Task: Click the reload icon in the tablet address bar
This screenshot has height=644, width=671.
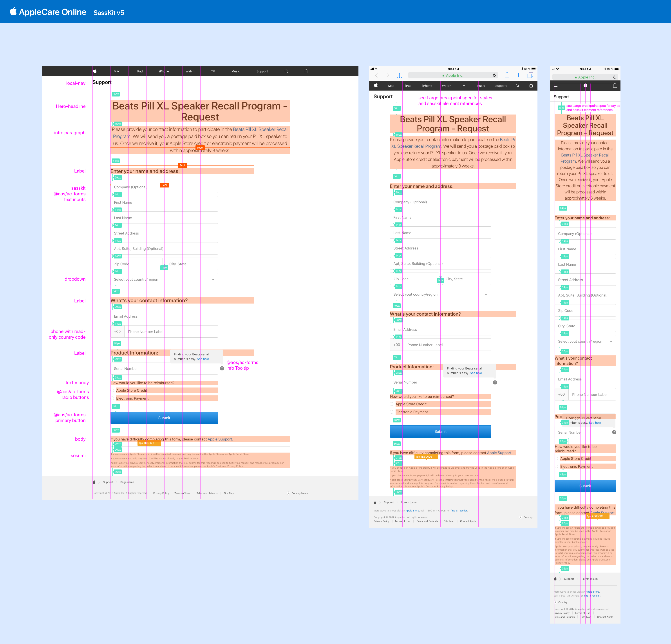Action: 494,75
